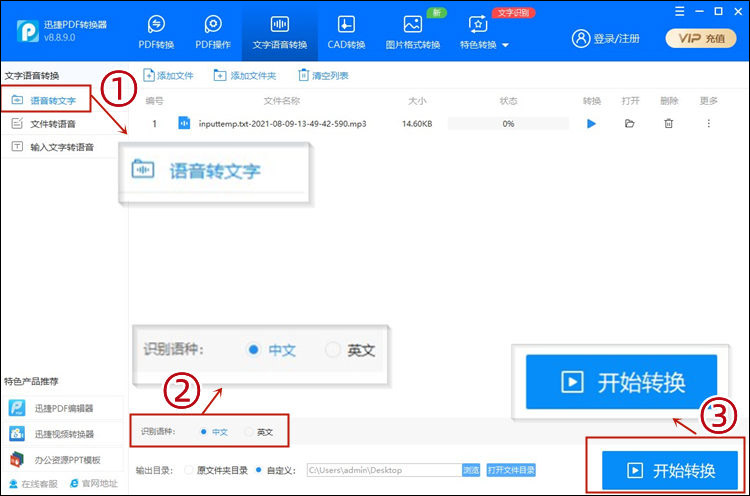Screen dimensions: 750x496
Task: Click the 编号 column header
Action: (x=154, y=100)
